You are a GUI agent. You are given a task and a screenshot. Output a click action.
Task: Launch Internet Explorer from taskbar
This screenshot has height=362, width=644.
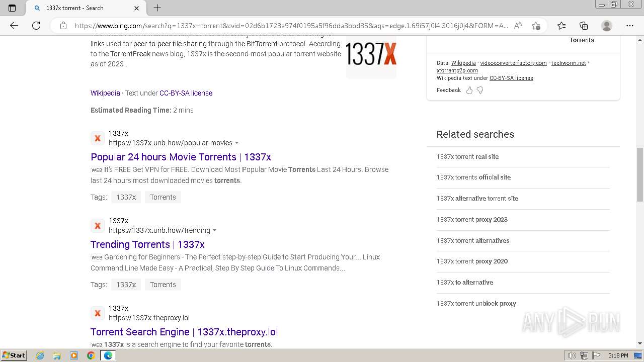pos(40,355)
